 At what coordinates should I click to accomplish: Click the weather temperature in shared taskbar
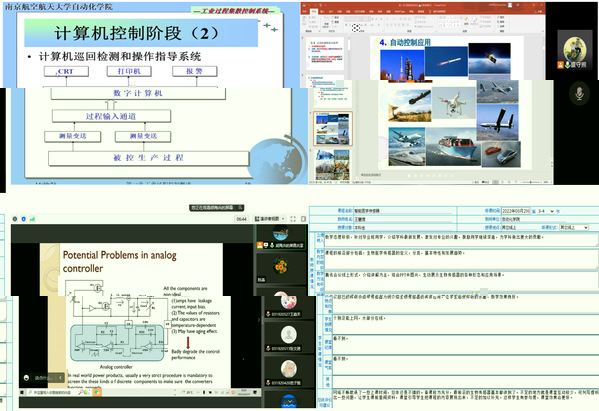click(188, 392)
